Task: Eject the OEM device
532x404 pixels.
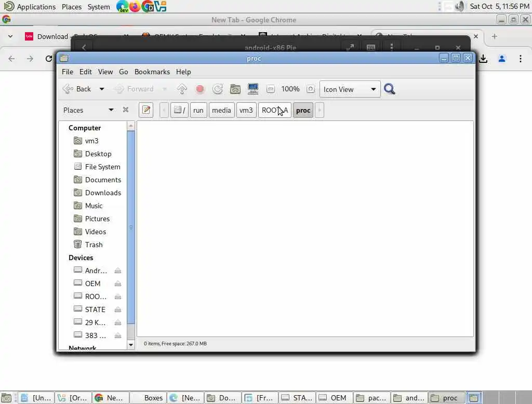Action: click(x=118, y=284)
